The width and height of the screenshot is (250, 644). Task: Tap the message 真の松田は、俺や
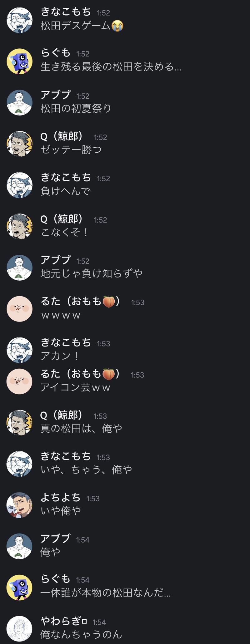81,429
